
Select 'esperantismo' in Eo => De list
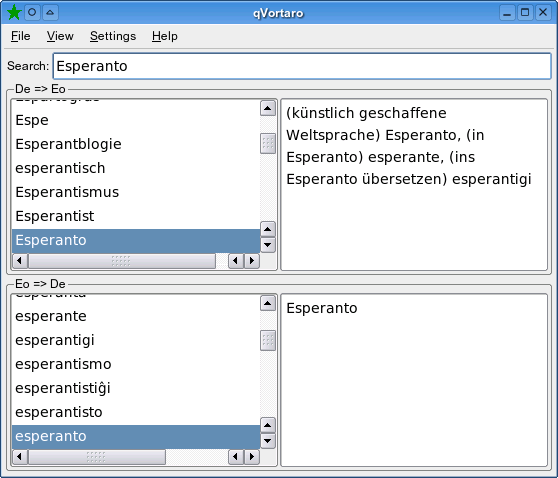point(136,364)
